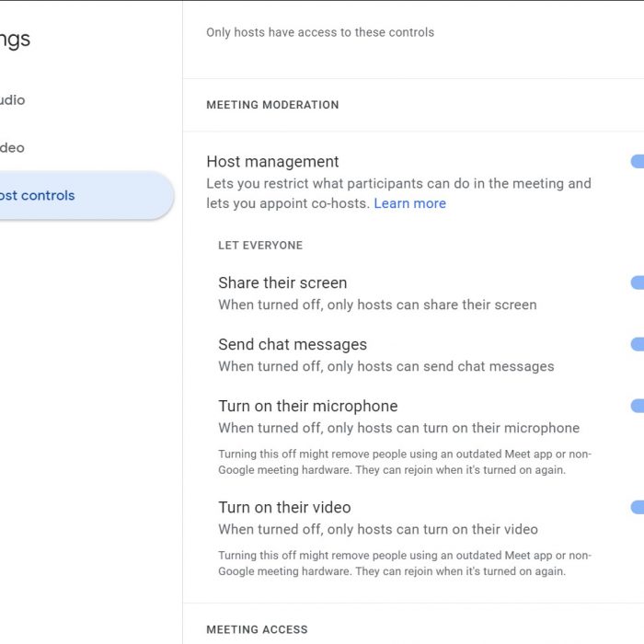Image resolution: width=644 pixels, height=644 pixels.
Task: Turn off the Send chat messages switch
Action: [638, 344]
